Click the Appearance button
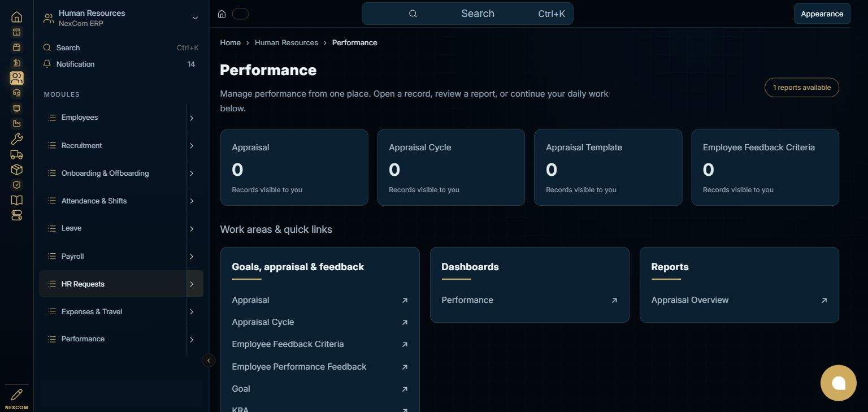868x412 pixels. point(822,14)
